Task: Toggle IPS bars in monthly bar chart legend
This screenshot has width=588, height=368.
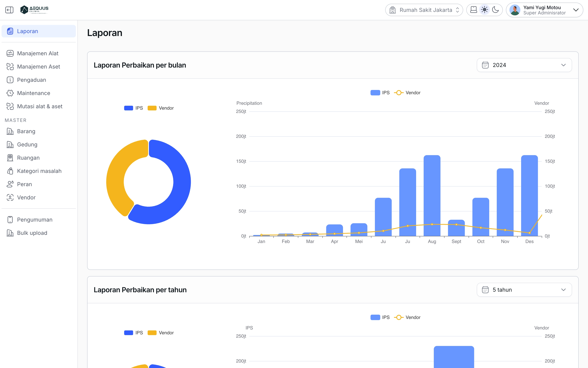Action: 380,93
